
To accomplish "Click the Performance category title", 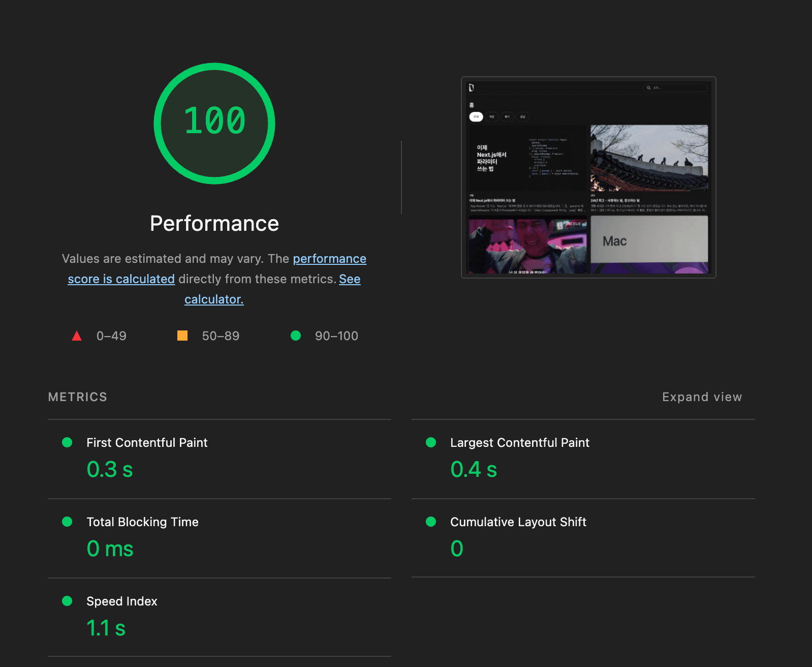I will coord(214,224).
